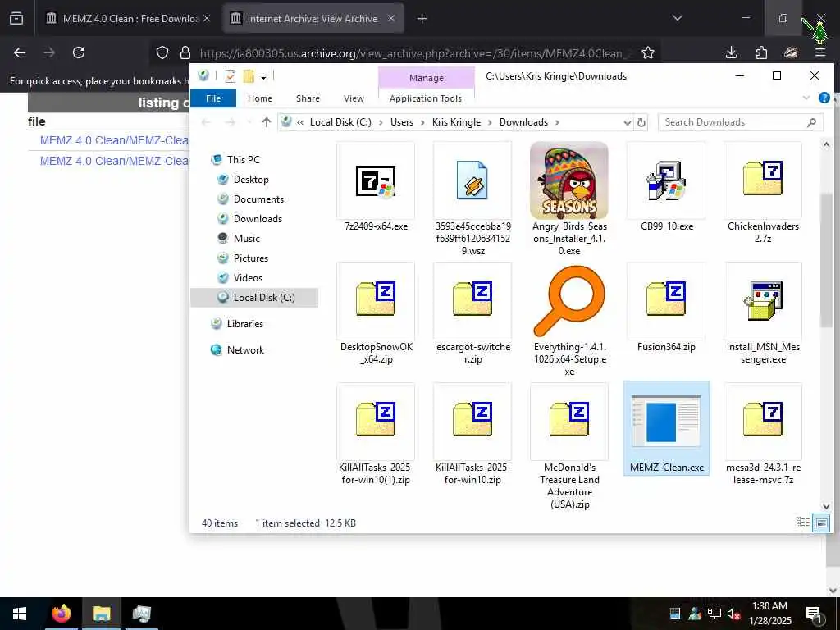Customize Quick Access Toolbar dropdown
This screenshot has height=630, width=840.
point(263,76)
